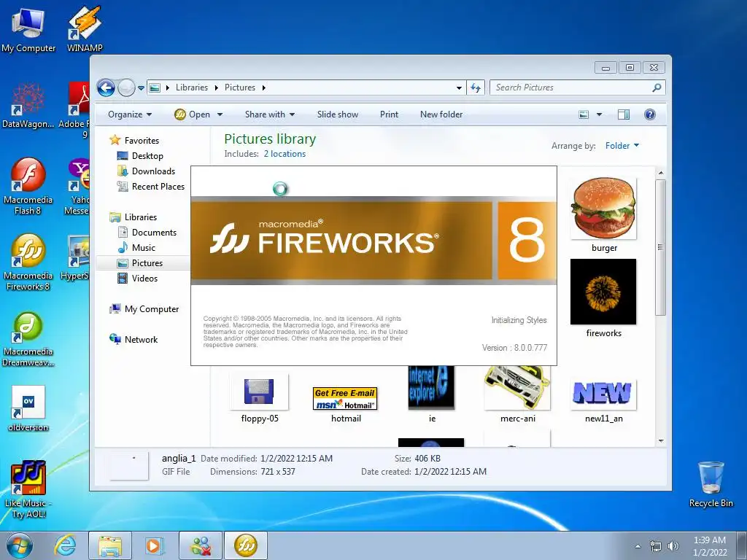The image size is (747, 560).
Task: Open the Recycle Bin on the desktop
Action: 711,484
